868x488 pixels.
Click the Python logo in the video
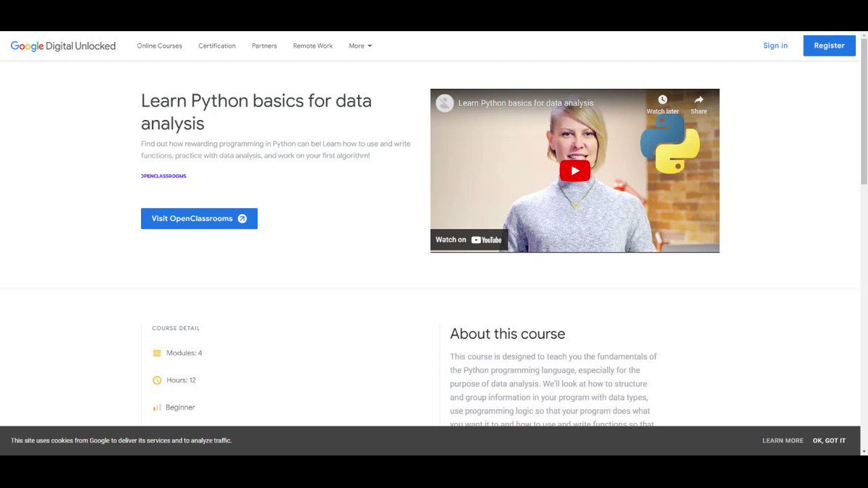670,143
